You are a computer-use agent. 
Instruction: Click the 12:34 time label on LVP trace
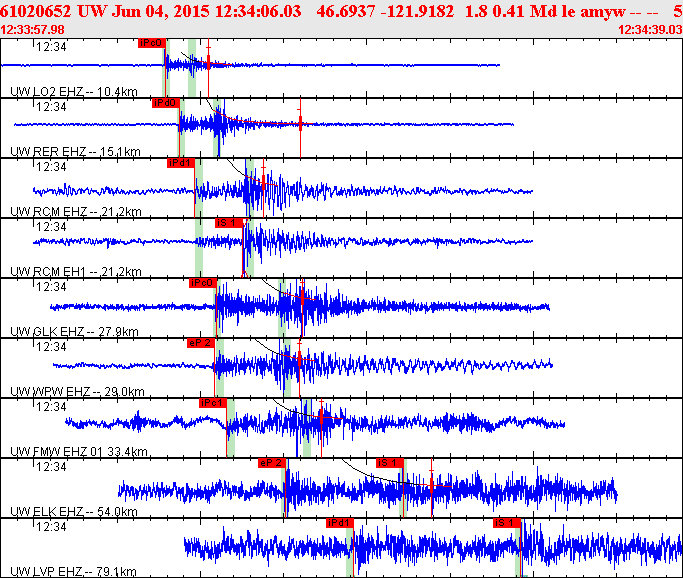click(51, 527)
